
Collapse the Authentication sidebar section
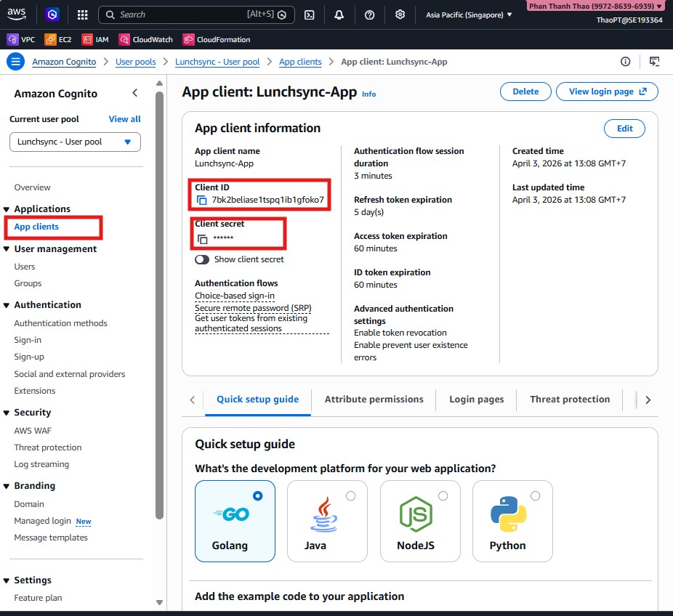(x=7, y=305)
